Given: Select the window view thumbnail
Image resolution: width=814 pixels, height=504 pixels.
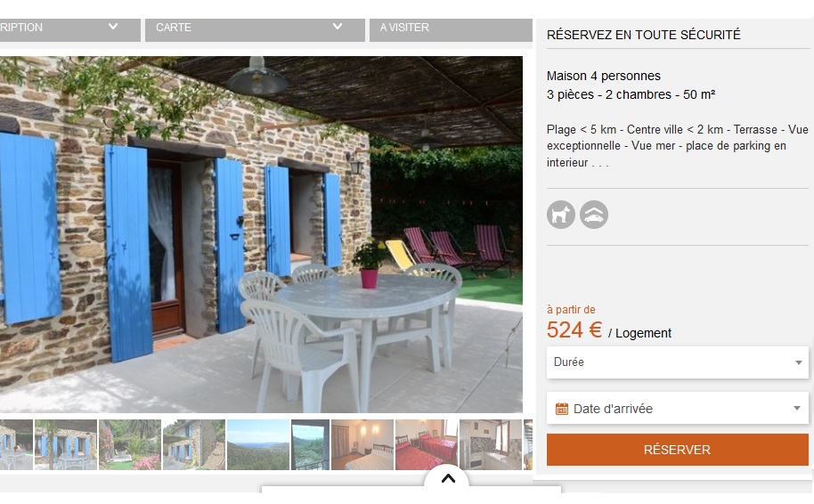Looking at the screenshot, I should coord(311,445).
